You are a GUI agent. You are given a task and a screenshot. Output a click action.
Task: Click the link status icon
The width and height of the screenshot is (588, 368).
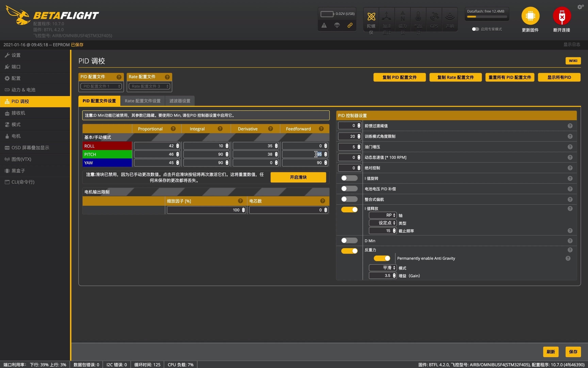click(350, 25)
